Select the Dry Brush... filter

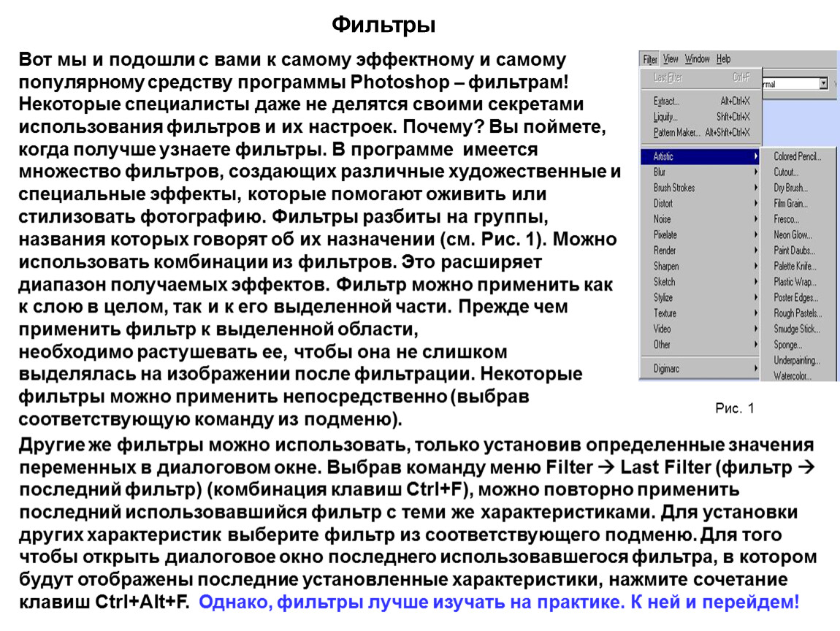pos(798,188)
